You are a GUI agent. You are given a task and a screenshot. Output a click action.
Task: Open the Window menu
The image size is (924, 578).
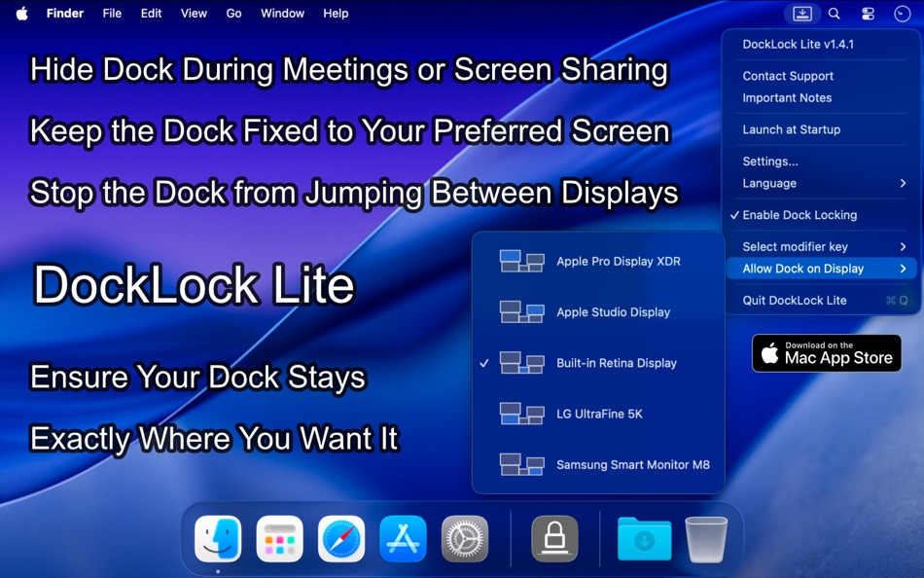coord(282,13)
